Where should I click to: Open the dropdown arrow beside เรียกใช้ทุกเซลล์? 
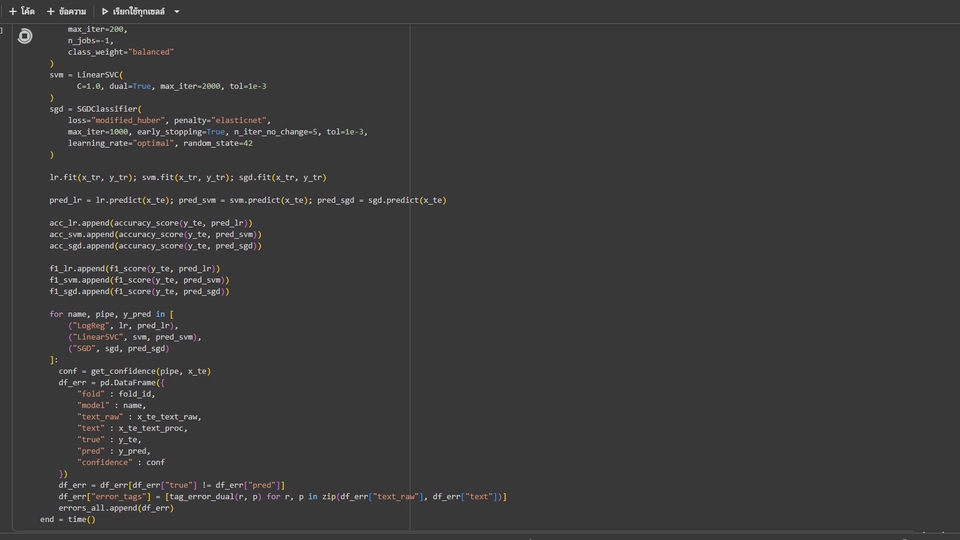(x=177, y=12)
